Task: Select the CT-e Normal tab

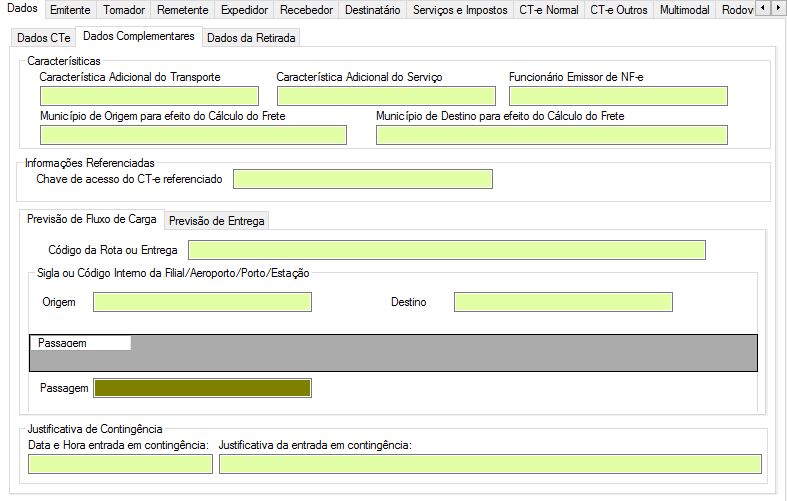Action: [549, 10]
